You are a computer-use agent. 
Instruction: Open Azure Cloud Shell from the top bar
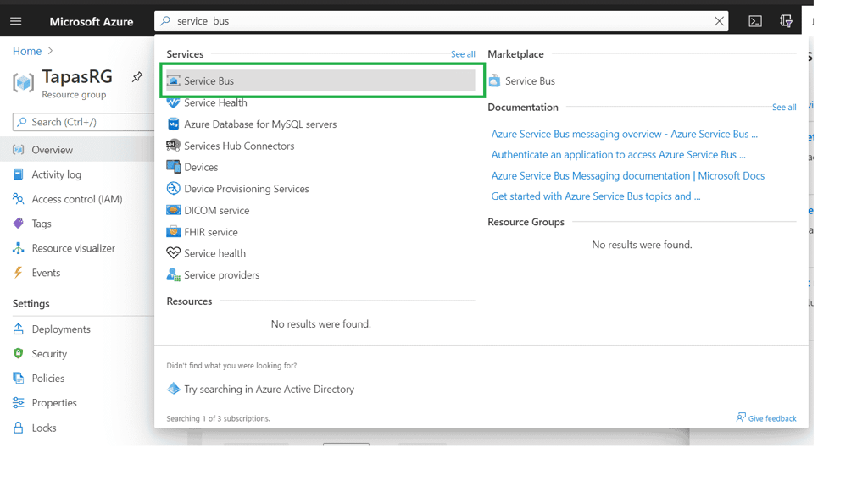pos(754,20)
